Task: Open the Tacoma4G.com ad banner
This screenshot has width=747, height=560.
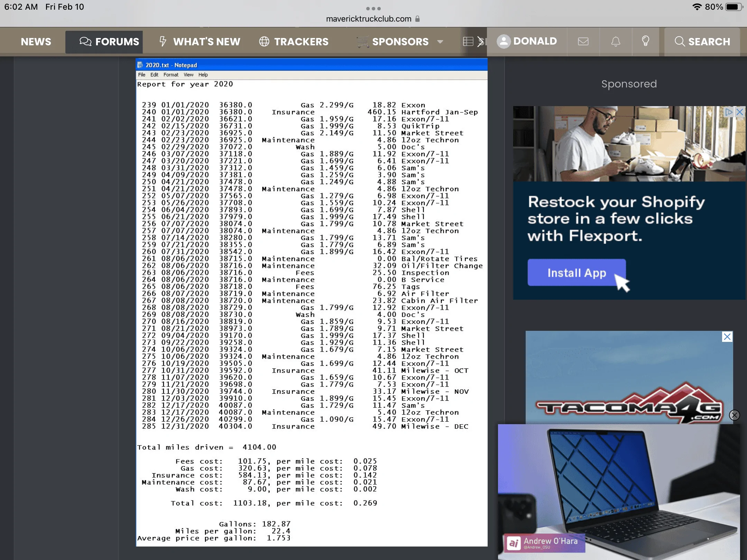Action: [x=629, y=377]
